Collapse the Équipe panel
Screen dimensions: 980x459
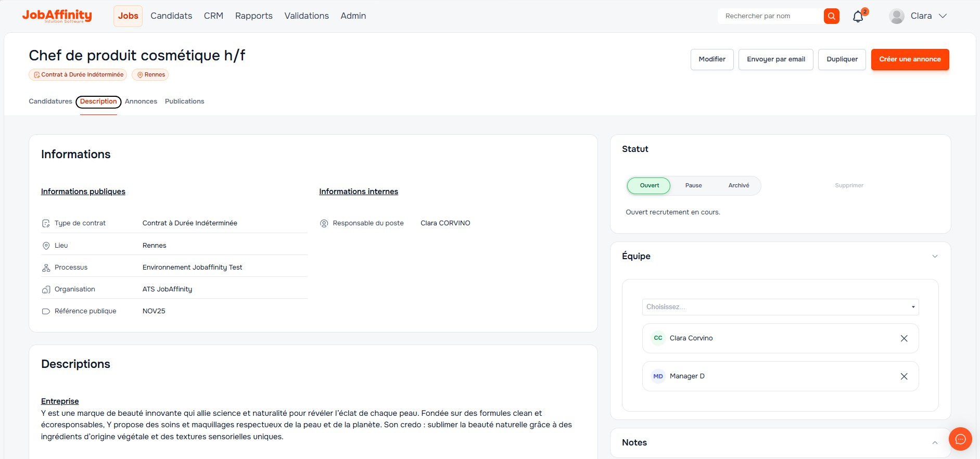click(935, 256)
